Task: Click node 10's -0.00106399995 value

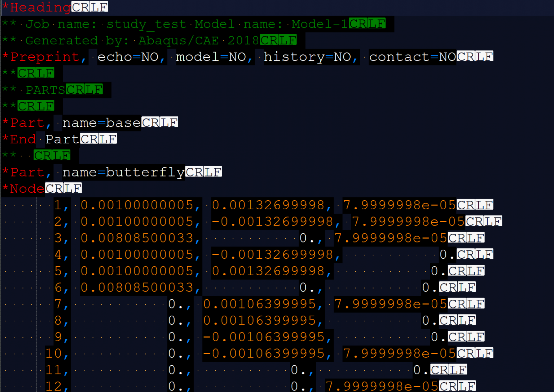Action: [264, 353]
